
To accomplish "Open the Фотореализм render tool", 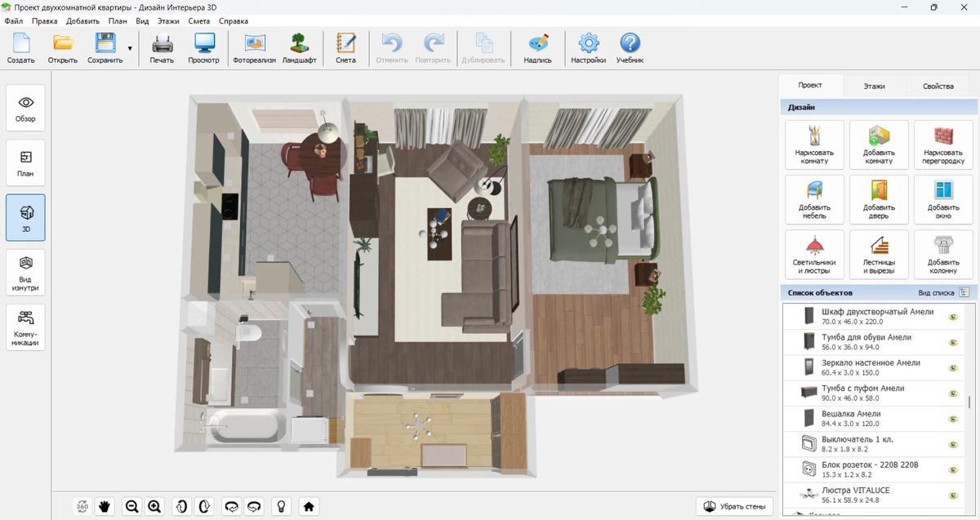I will tap(255, 48).
